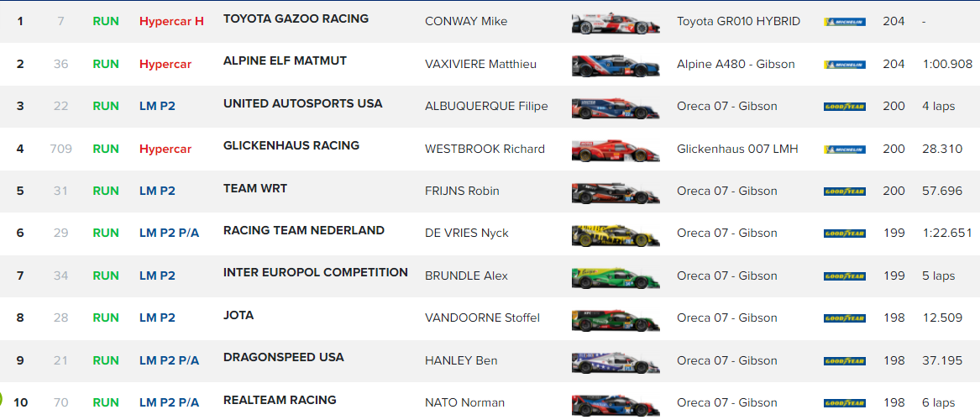
Task: Click Goodyear logo in United Autosports row
Action: coord(844,107)
